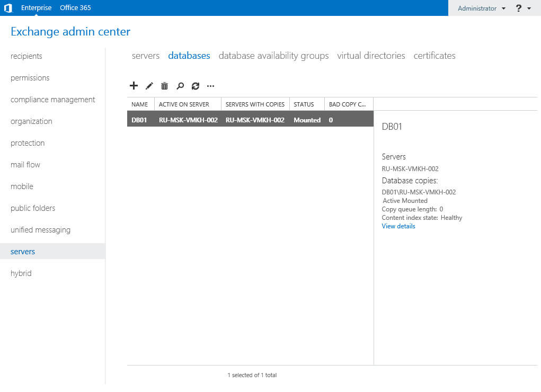Image resolution: width=541 pixels, height=392 pixels.
Task: Click 'Content index state: Healthy' text
Action: (422, 218)
